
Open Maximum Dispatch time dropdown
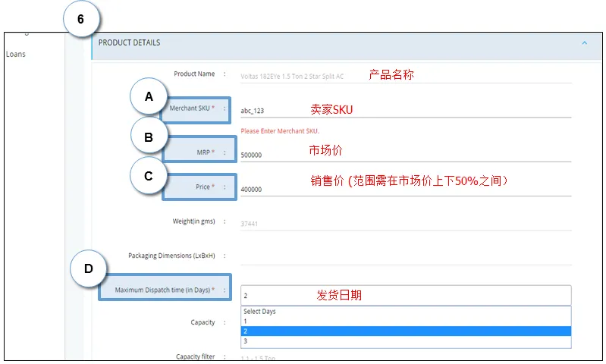[x=406, y=296]
